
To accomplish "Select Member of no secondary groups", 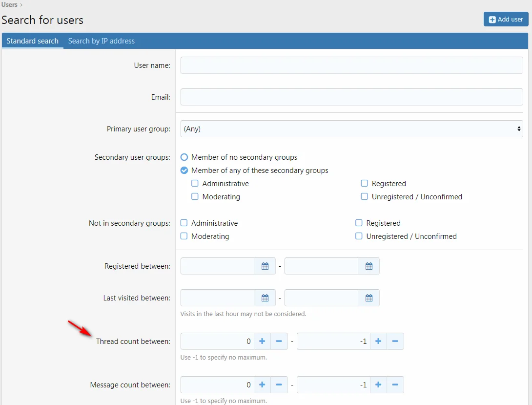I will click(184, 157).
